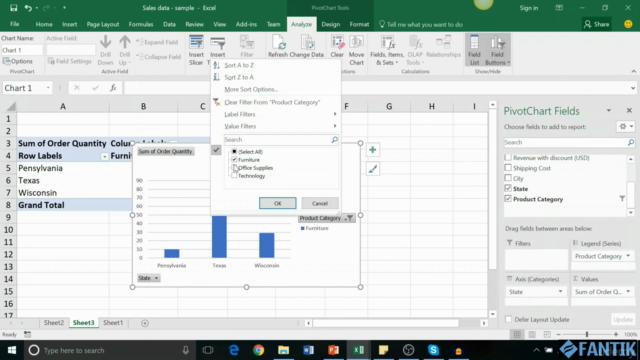Screen dimensions: 640x360
Task: Click the Chart Name input field
Action: coord(22,50)
